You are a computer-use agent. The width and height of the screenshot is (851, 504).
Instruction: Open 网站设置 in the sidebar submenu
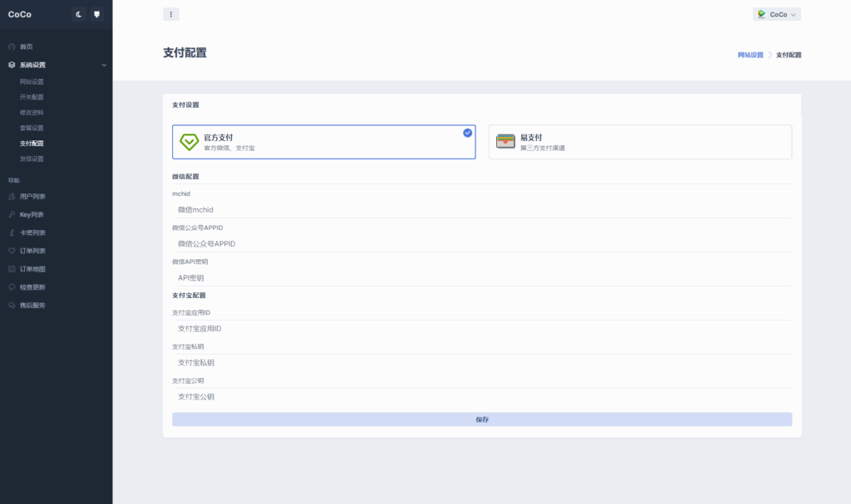tap(32, 81)
